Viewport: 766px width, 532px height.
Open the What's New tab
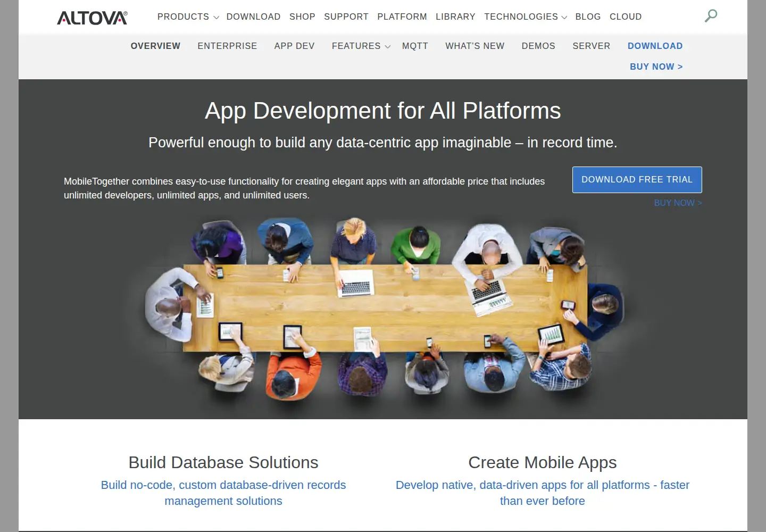pos(474,46)
